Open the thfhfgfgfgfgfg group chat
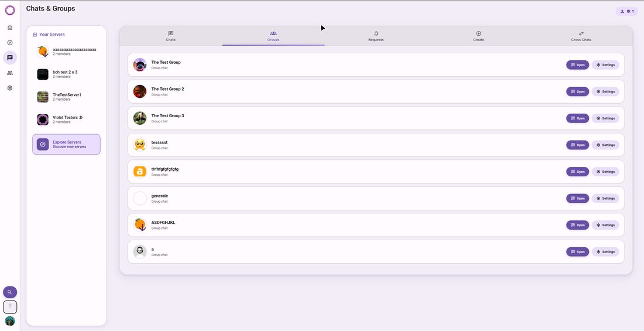This screenshot has width=644, height=331. pos(577,172)
